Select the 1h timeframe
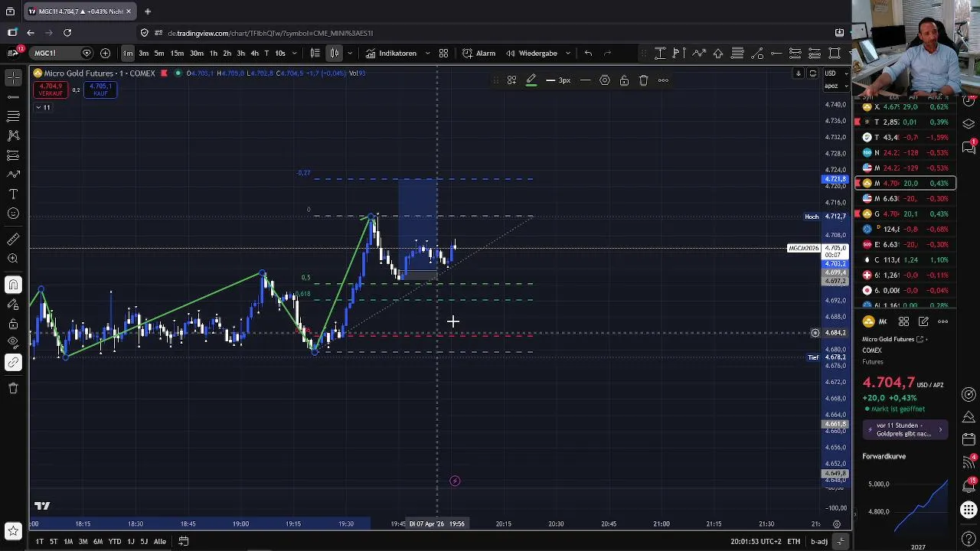The width and height of the screenshot is (980, 551). click(x=214, y=53)
